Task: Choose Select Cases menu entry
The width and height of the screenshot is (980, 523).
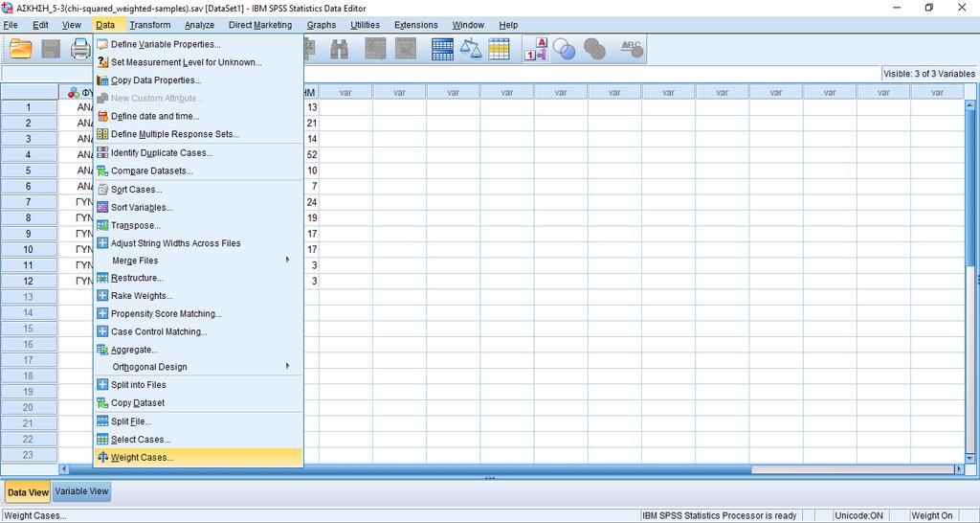Action: [x=198, y=439]
